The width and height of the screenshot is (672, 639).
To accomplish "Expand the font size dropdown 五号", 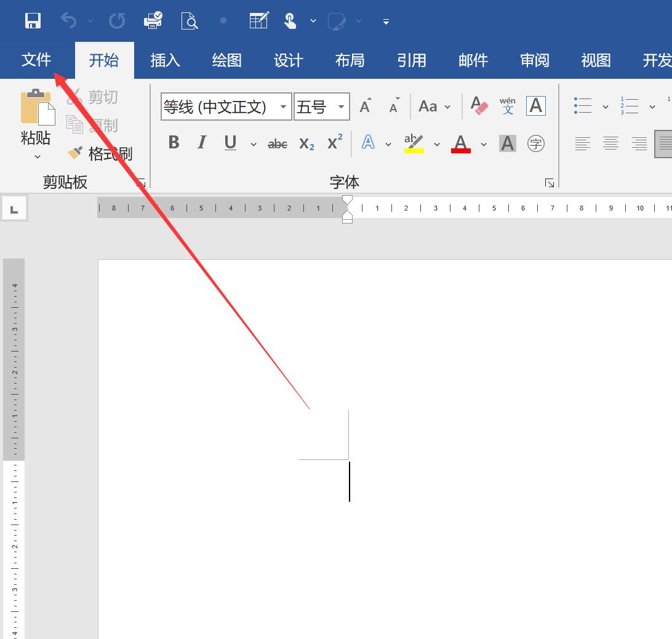I will point(341,107).
